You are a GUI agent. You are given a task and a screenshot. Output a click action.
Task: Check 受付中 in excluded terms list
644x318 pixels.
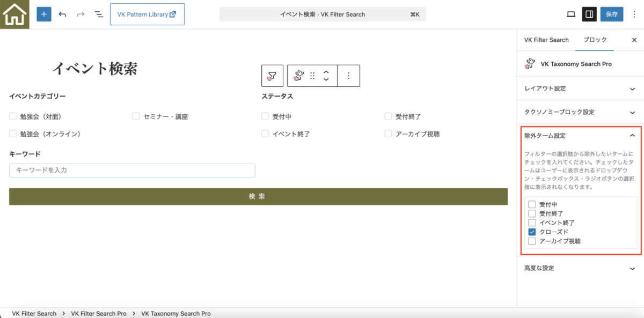pos(532,204)
